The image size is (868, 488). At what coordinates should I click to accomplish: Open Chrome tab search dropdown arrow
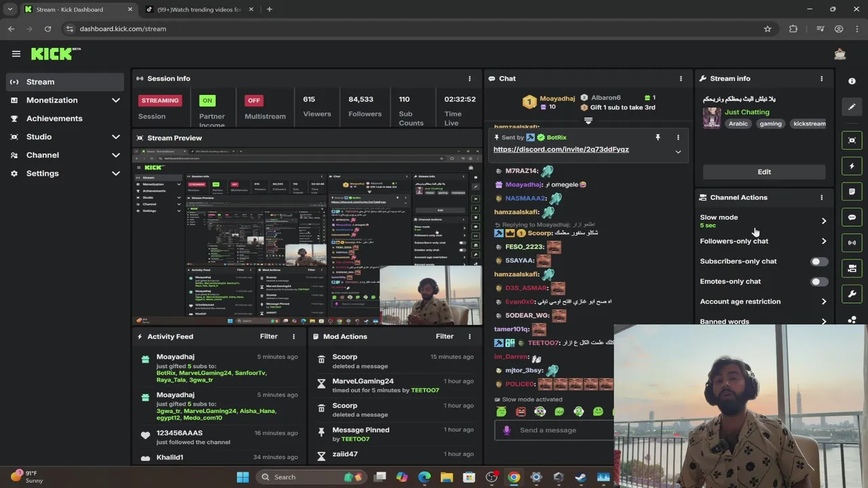point(9,9)
